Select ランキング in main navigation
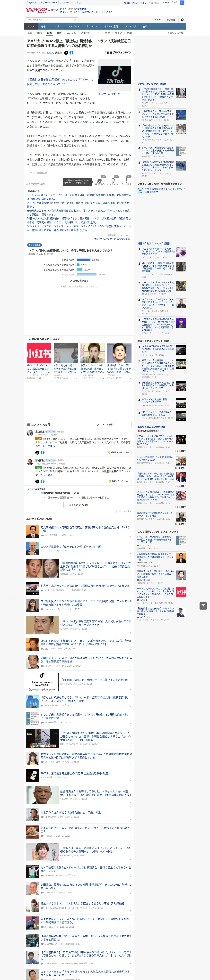The height and width of the screenshot is (980, 210). point(130,27)
